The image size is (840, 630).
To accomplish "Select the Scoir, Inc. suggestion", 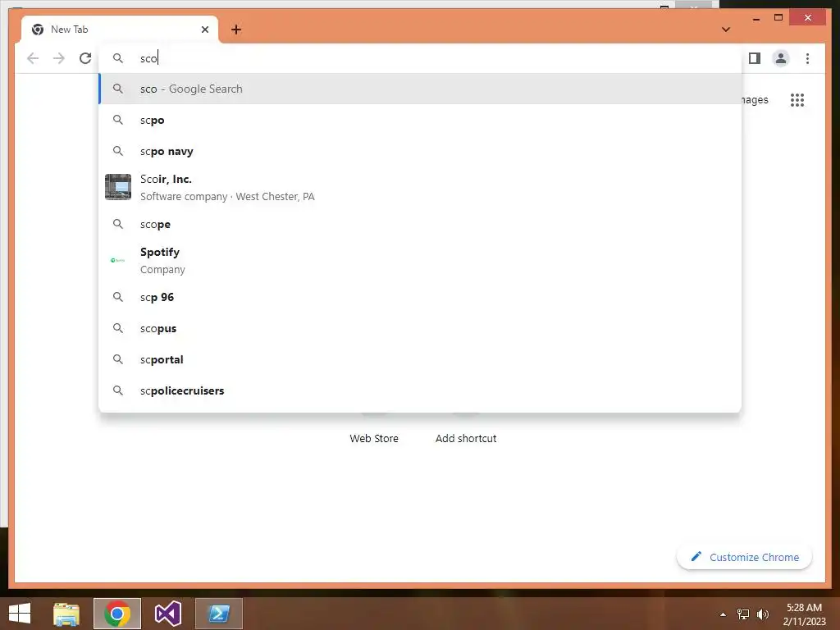I will tap(421, 188).
